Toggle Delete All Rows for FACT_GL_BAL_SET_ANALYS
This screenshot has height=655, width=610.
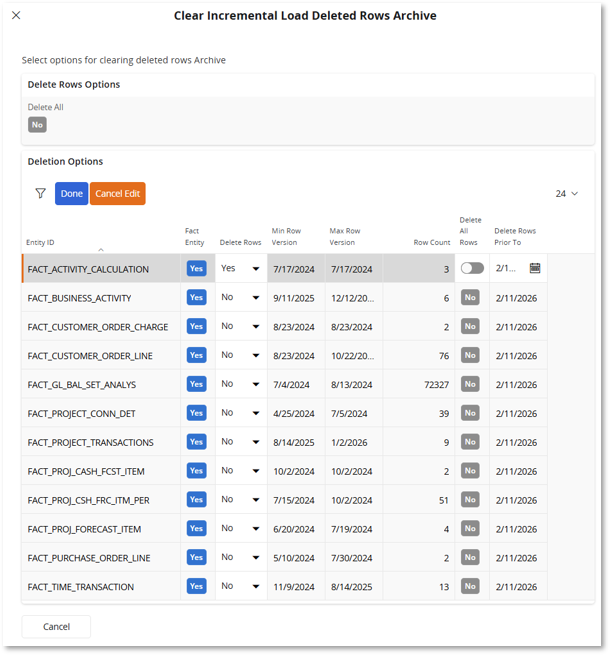coord(470,384)
